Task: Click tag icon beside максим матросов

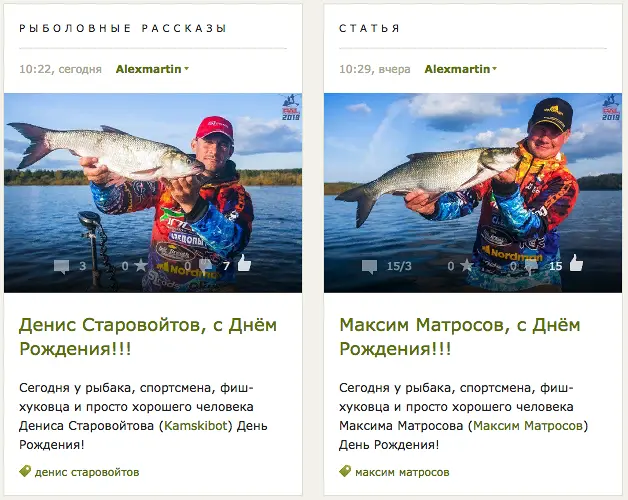Action: (345, 471)
